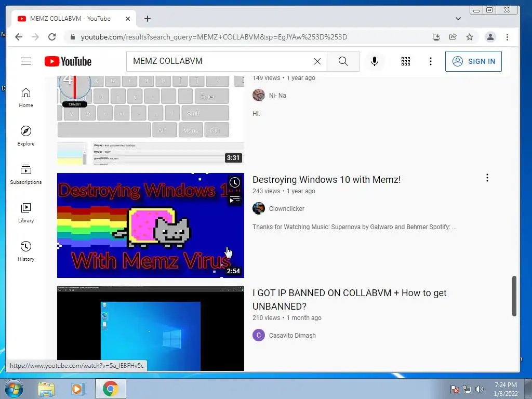532x399 pixels.
Task: Open the keyboard thumbnail video lasting 3:31
Action: (x=151, y=121)
